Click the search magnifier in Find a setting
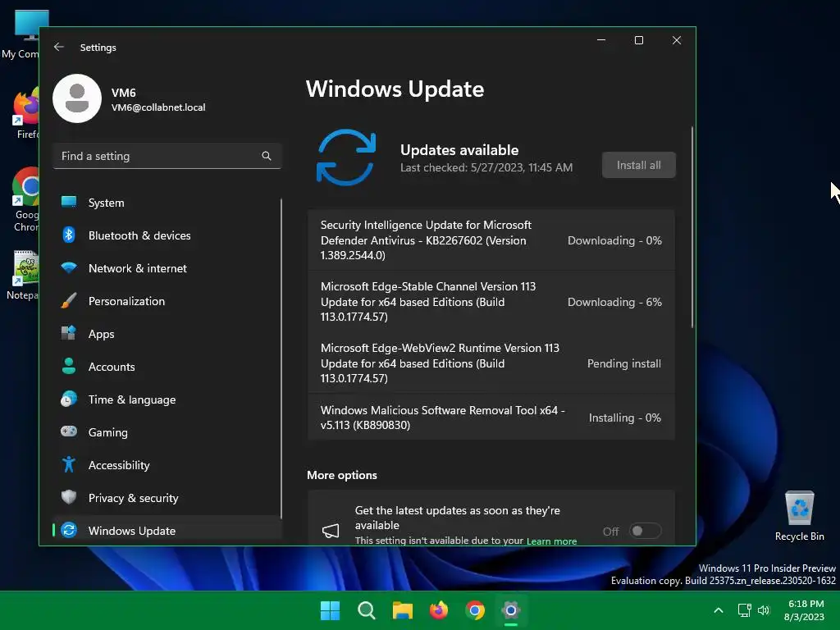 tap(267, 156)
